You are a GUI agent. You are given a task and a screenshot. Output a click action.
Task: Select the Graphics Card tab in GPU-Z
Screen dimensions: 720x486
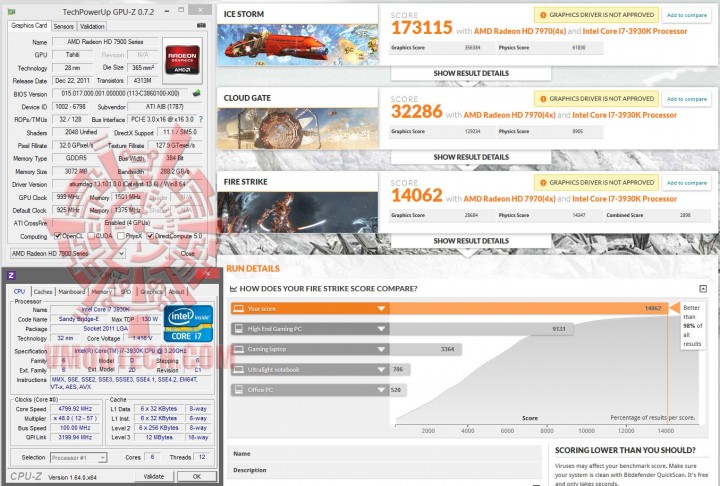coord(29,26)
